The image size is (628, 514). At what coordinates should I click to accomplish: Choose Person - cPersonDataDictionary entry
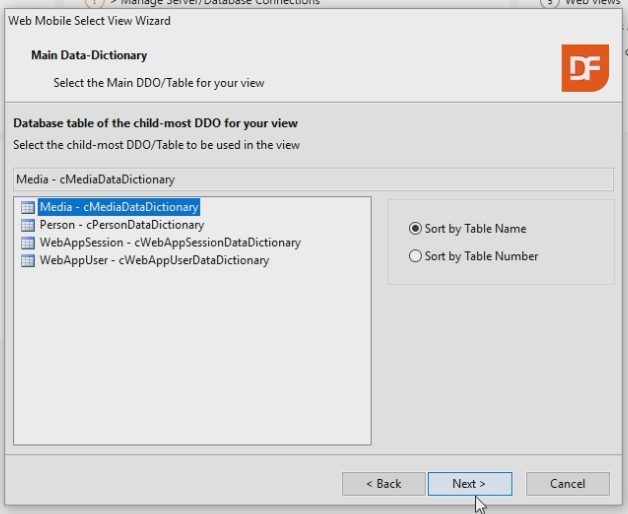pos(121,226)
